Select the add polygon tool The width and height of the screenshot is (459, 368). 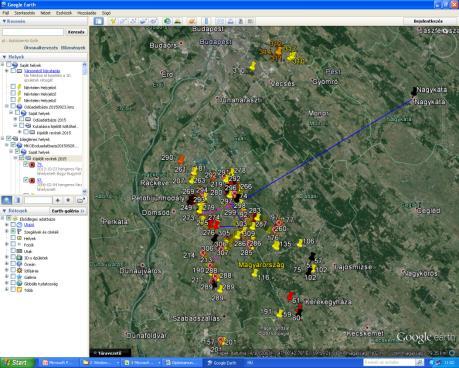coord(123,21)
